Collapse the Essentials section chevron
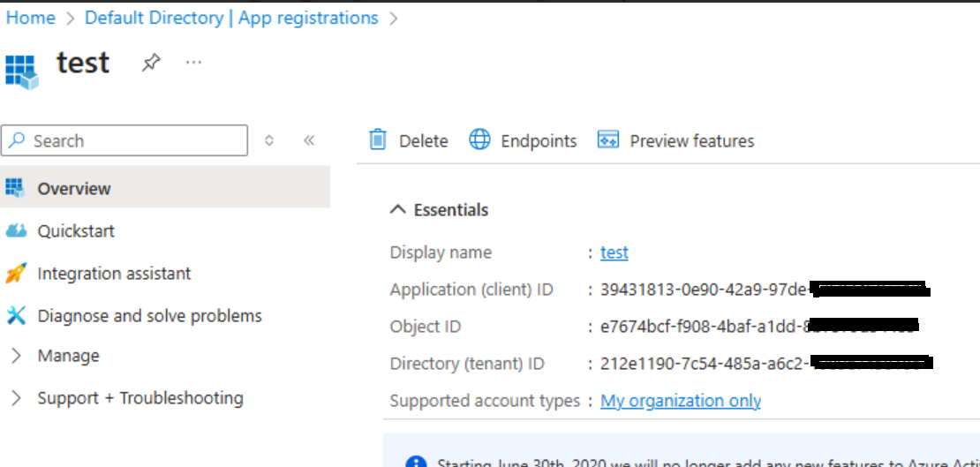This screenshot has width=980, height=467. click(397, 209)
